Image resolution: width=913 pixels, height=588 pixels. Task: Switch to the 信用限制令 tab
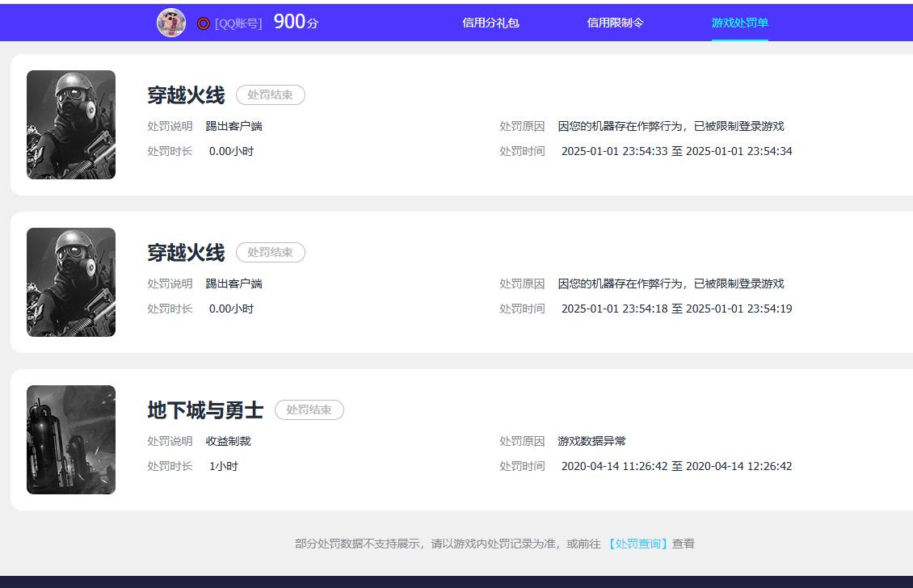pos(615,23)
